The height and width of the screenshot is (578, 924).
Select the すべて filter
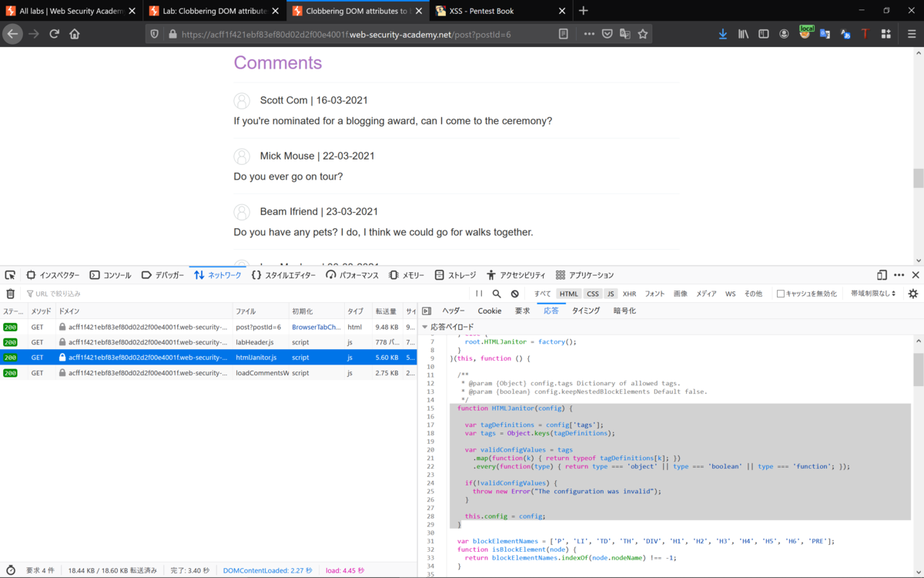tap(543, 294)
